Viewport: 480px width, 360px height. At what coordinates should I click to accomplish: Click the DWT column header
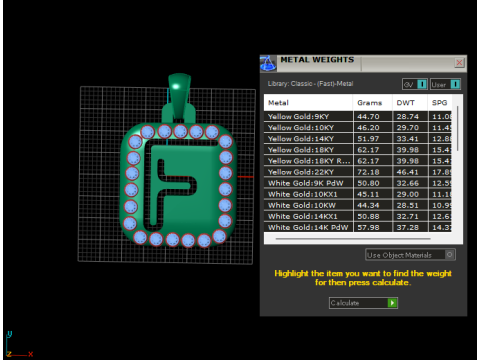point(410,103)
